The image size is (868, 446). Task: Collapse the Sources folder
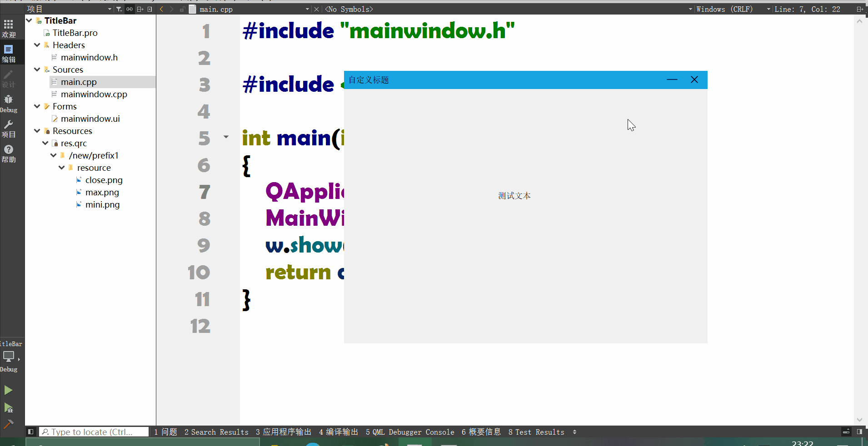pyautogui.click(x=37, y=69)
